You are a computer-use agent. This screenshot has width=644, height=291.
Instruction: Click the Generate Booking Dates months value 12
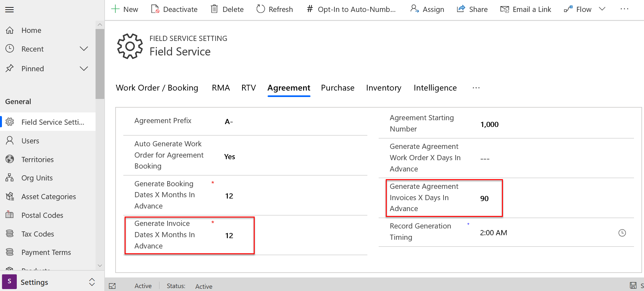[x=229, y=196]
